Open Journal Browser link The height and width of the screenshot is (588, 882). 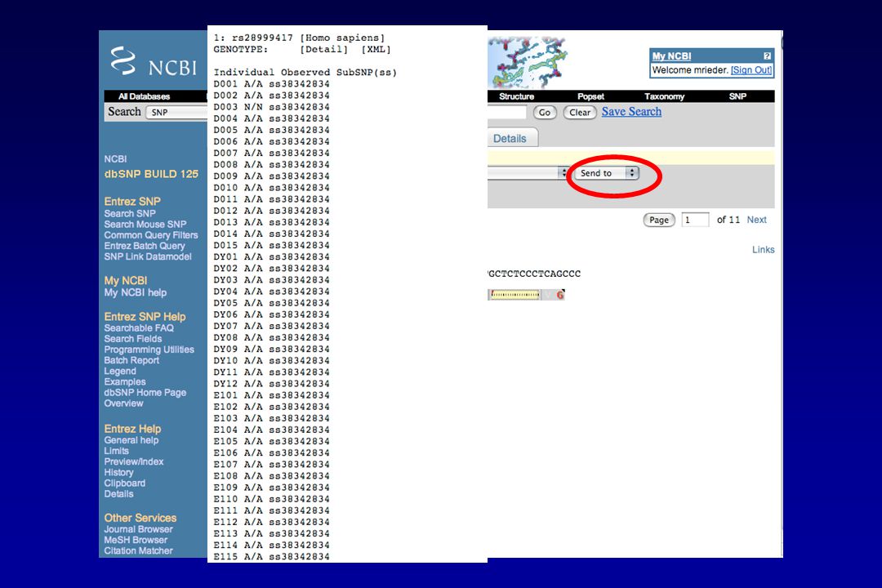click(x=138, y=529)
